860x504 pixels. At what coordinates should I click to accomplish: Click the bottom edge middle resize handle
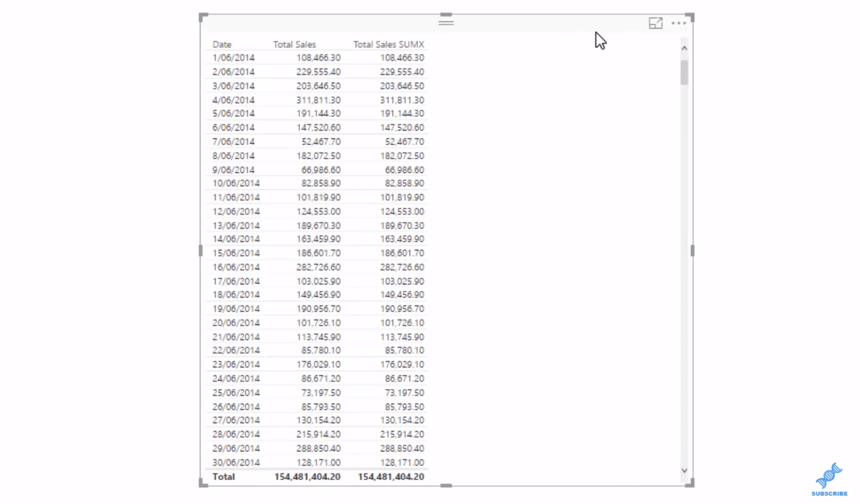[446, 486]
